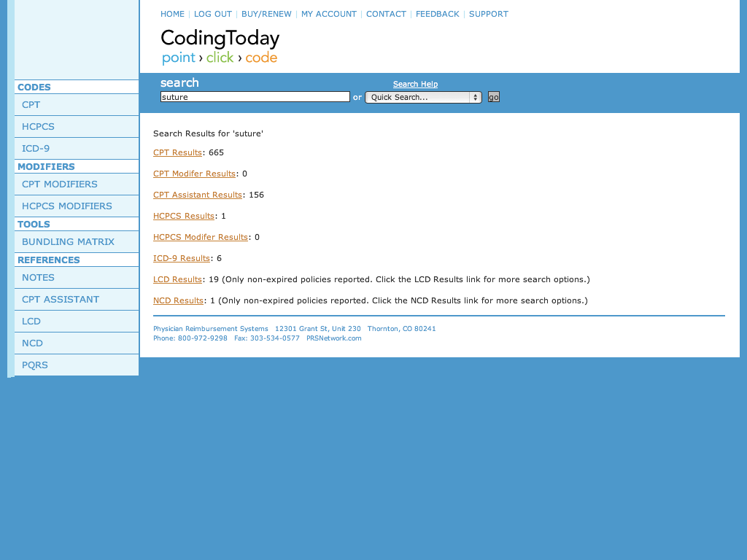Open NCD in the References sidebar

[77, 343]
